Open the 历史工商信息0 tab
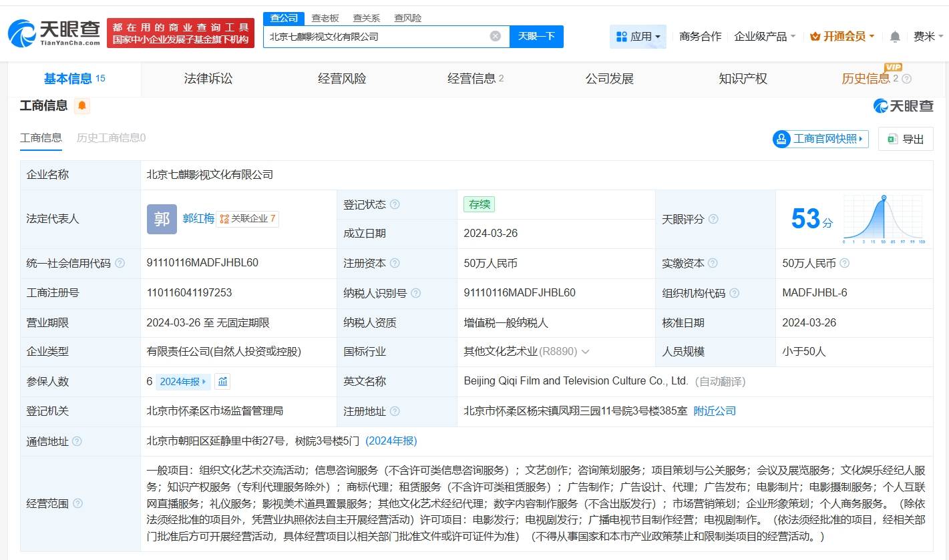 111,138
